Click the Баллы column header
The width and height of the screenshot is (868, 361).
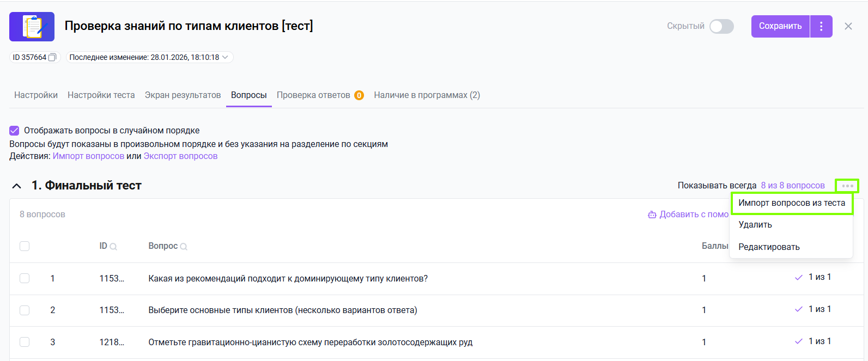pyautogui.click(x=715, y=246)
